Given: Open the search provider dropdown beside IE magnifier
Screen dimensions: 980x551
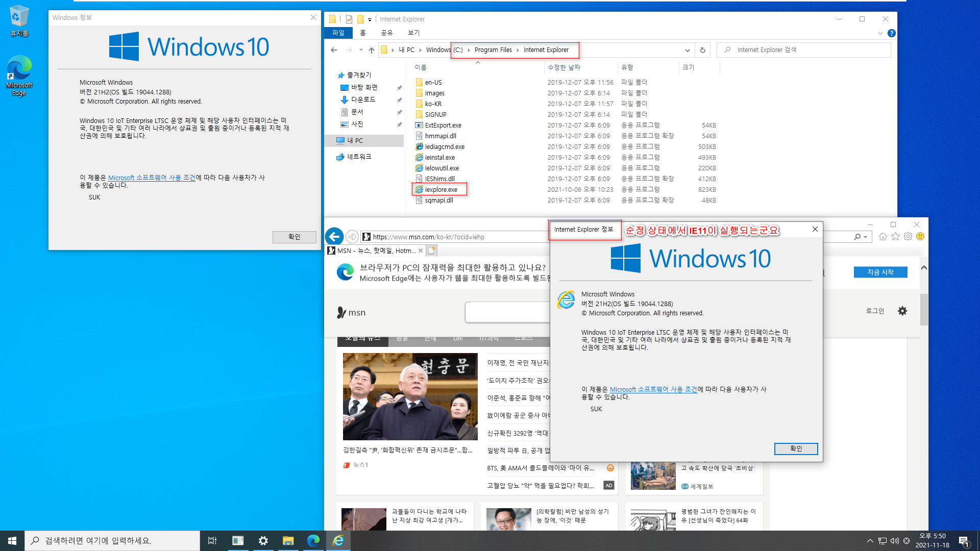Looking at the screenshot, I should pyautogui.click(x=865, y=237).
